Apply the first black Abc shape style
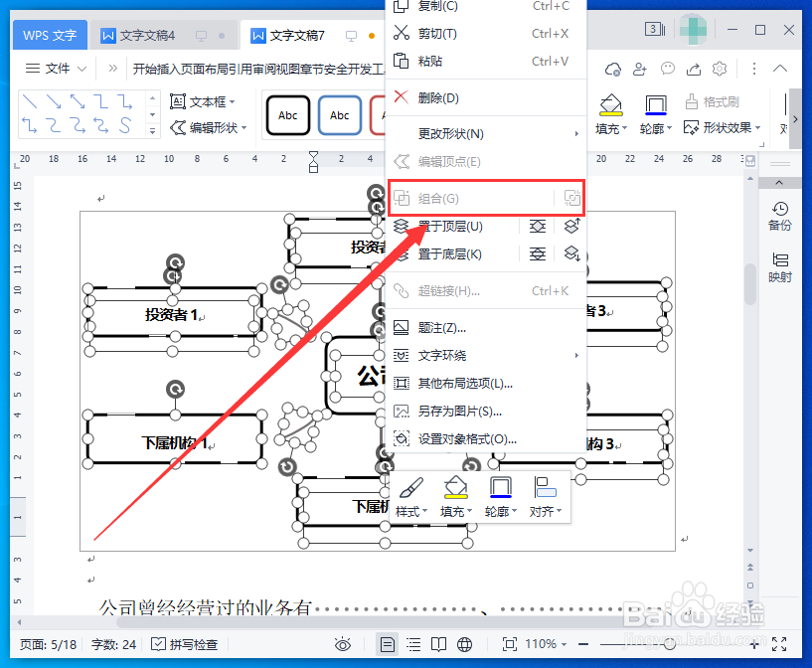 [x=288, y=115]
